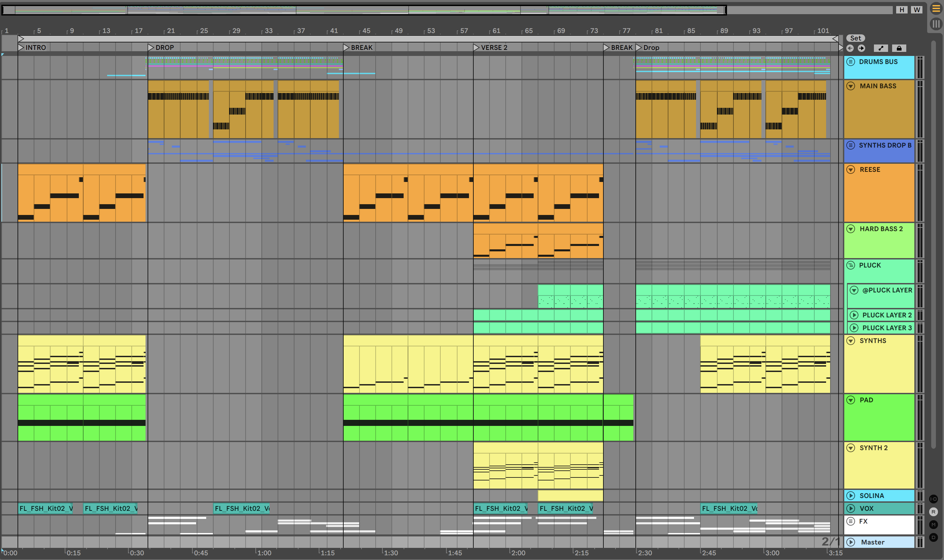Optimize arrangement width with W button
Image resolution: width=944 pixels, height=560 pixels.
pos(917,10)
